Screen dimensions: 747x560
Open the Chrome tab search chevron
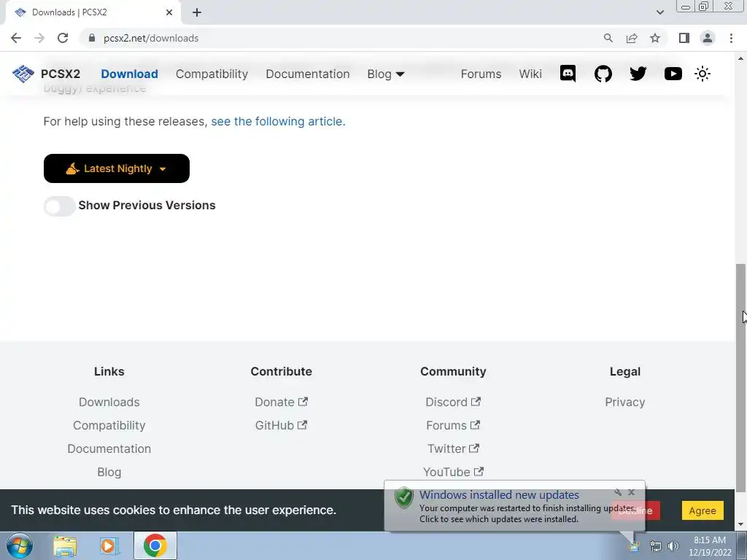pos(659,12)
